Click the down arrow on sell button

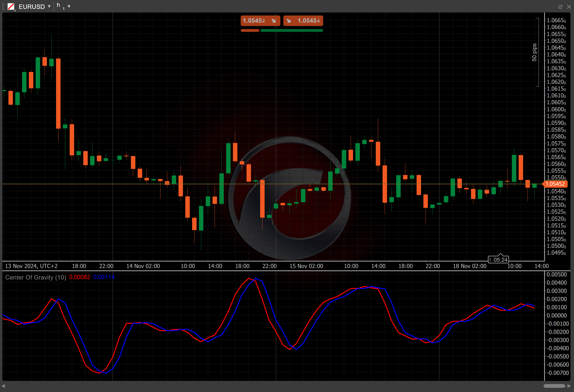tap(274, 21)
